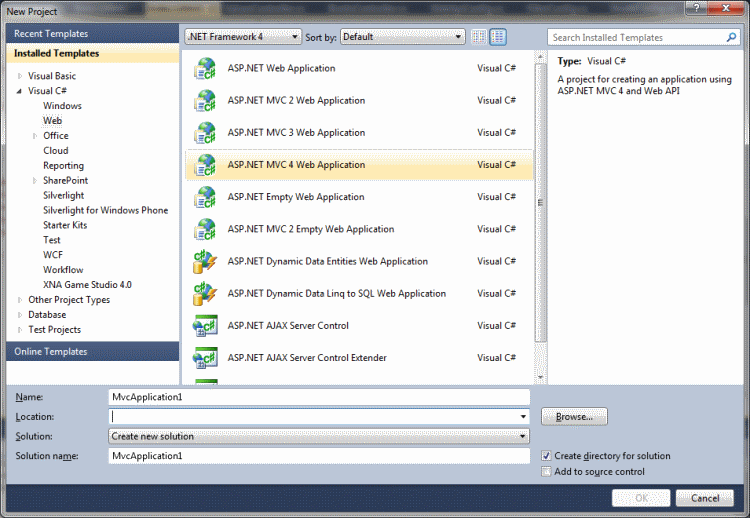Click the template list scroll down arrow
This screenshot has width=750, height=518.
click(x=540, y=378)
